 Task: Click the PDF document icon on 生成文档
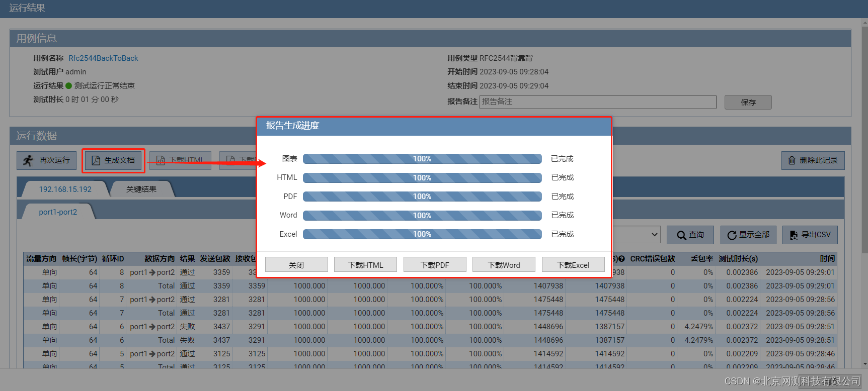point(96,160)
